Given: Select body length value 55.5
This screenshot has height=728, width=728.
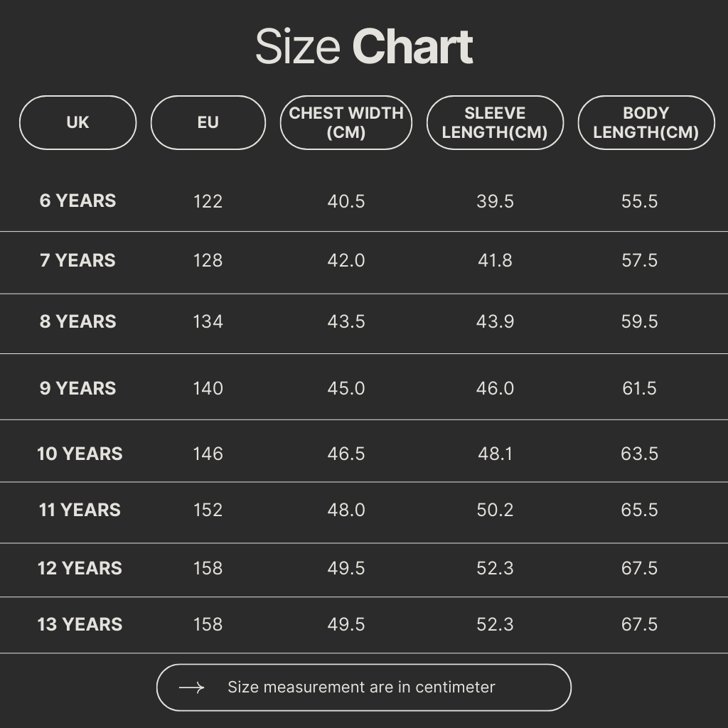Looking at the screenshot, I should [x=639, y=201].
